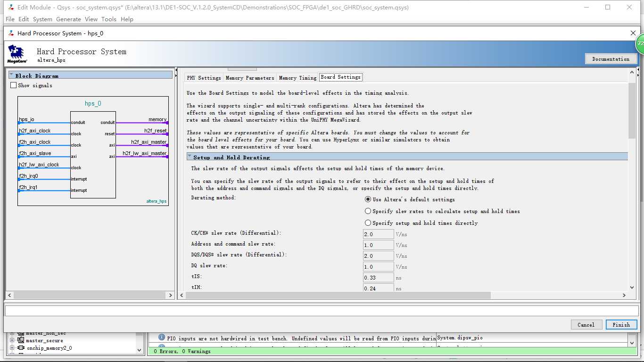The width and height of the screenshot is (644, 362).
Task: Click the empty message text field above Cancel
Action: point(322,310)
